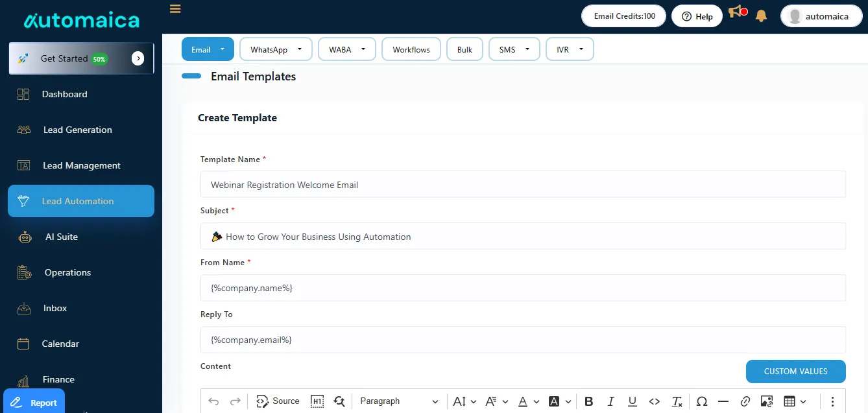This screenshot has width=868, height=413.
Task: Select Lead Management in the sidebar
Action: [81, 165]
